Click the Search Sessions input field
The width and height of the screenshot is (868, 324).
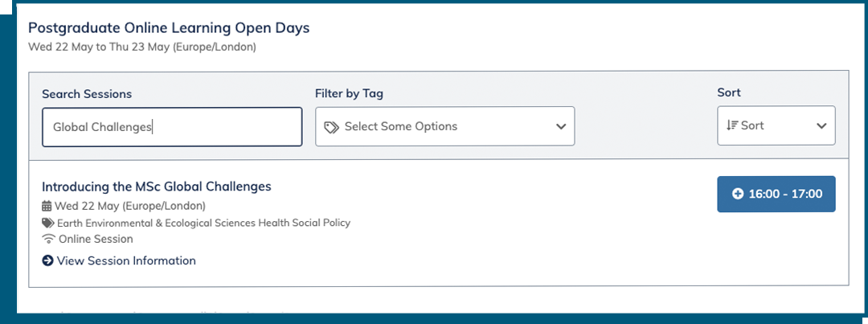[171, 127]
